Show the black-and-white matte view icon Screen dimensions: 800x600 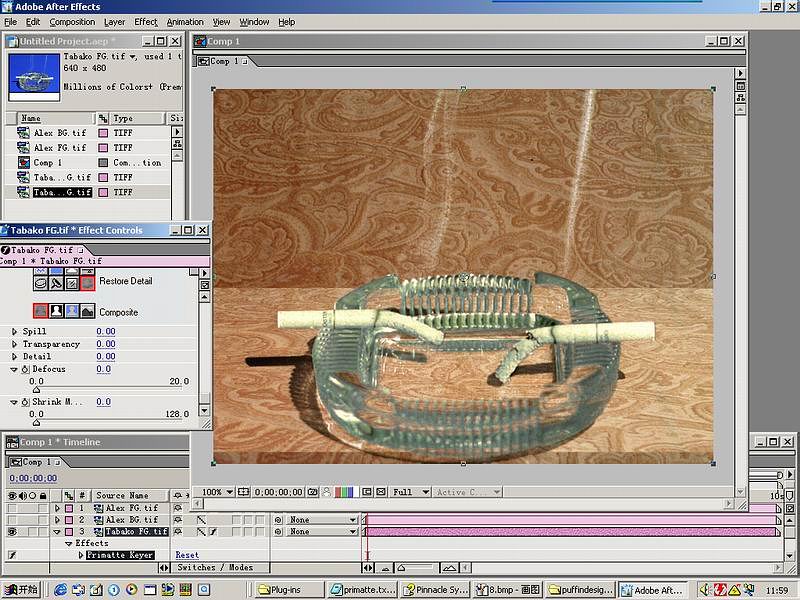(56, 311)
